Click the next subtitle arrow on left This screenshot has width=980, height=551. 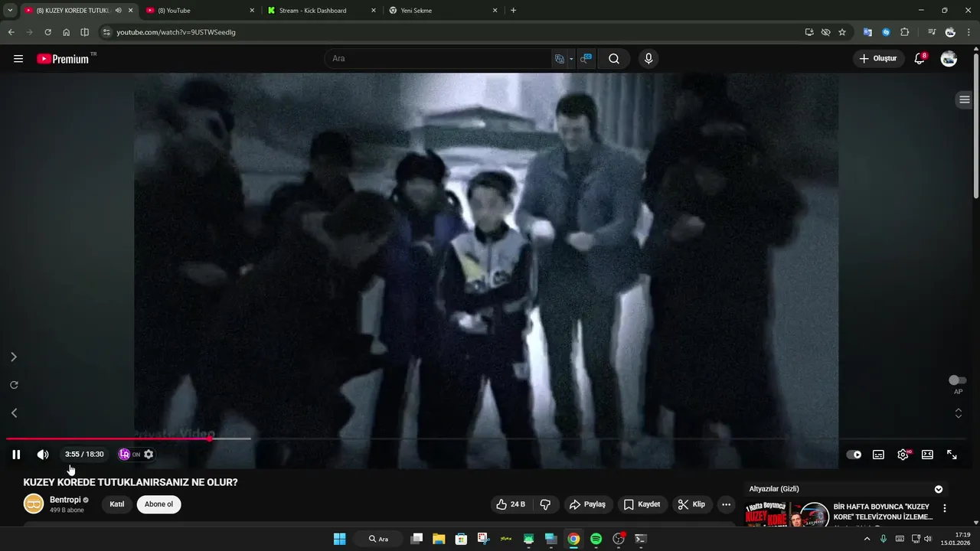pyautogui.click(x=13, y=357)
